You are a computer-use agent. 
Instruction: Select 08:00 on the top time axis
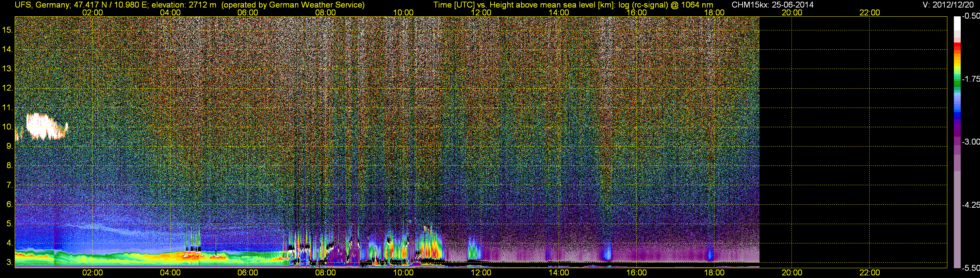[x=326, y=12]
